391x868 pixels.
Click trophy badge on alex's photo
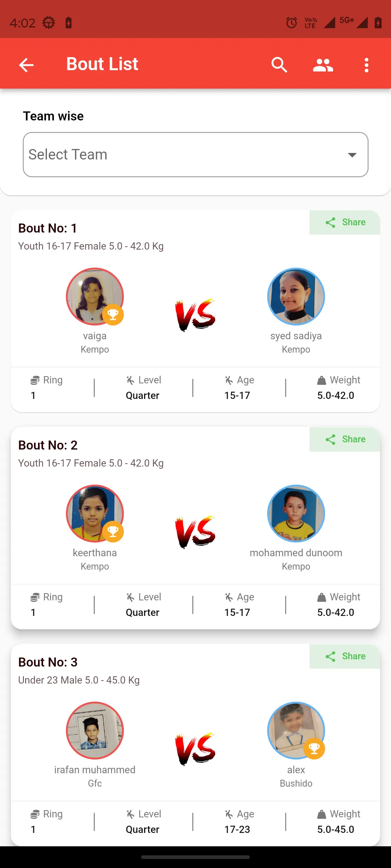coord(314,749)
